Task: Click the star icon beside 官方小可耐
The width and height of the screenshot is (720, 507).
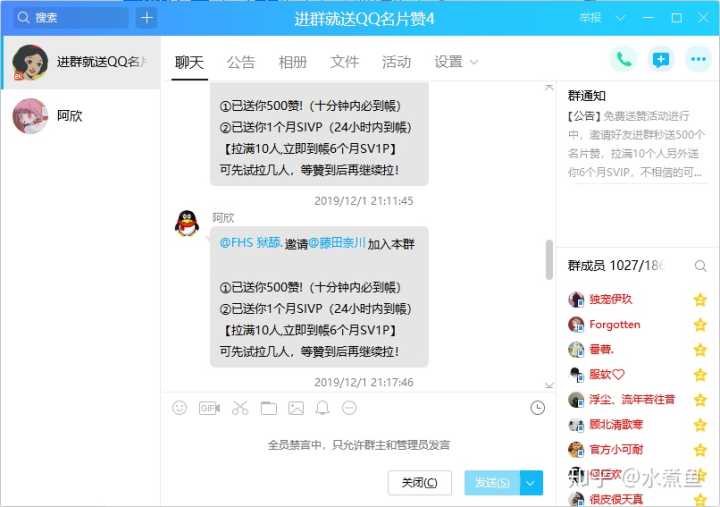Action: (700, 450)
